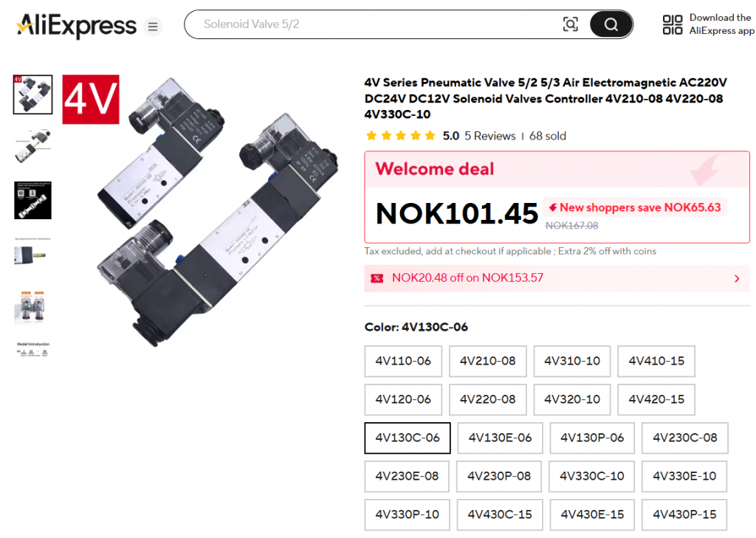Click the QR code app download icon
The image size is (756, 538).
[673, 25]
